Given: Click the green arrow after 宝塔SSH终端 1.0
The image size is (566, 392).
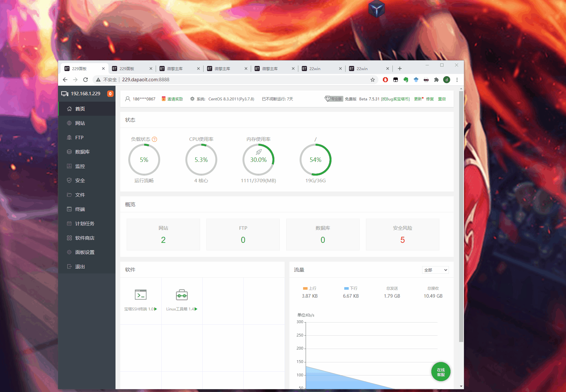Looking at the screenshot, I should (156, 309).
